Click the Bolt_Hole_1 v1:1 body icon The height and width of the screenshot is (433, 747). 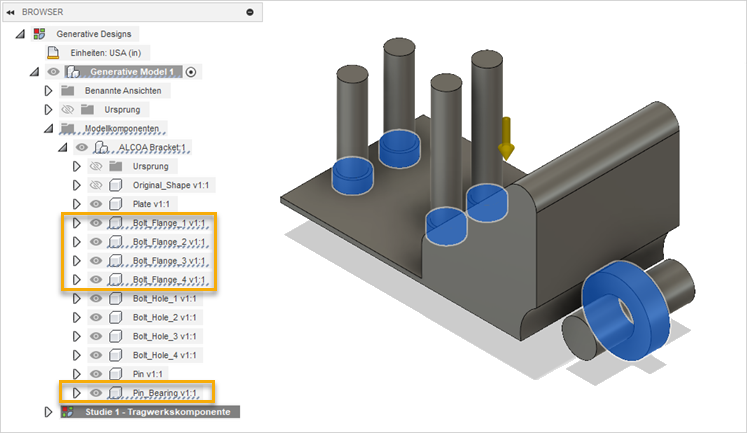tap(115, 299)
